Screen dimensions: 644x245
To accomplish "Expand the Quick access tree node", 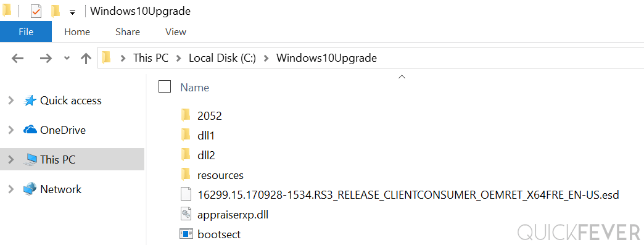I will 11,101.
